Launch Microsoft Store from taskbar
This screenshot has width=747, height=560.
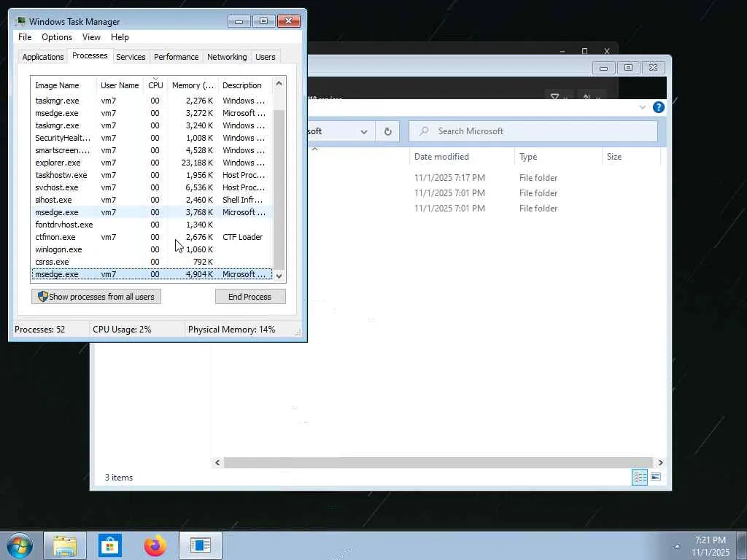click(110, 545)
